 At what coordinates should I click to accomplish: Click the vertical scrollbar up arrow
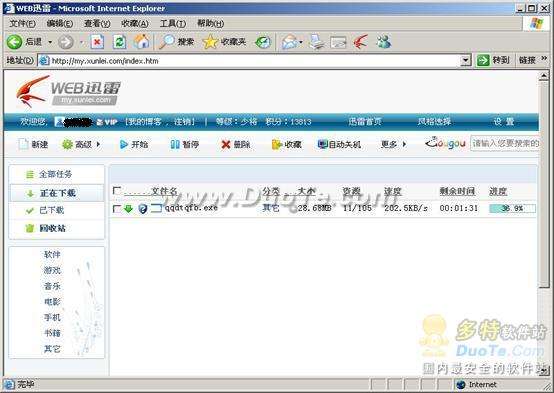pyautogui.click(x=543, y=76)
